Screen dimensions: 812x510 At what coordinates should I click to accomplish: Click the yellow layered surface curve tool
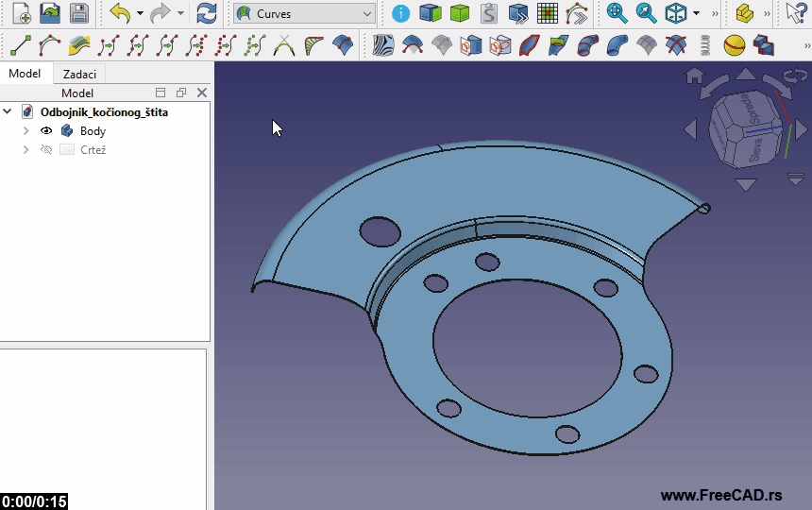tap(78, 45)
